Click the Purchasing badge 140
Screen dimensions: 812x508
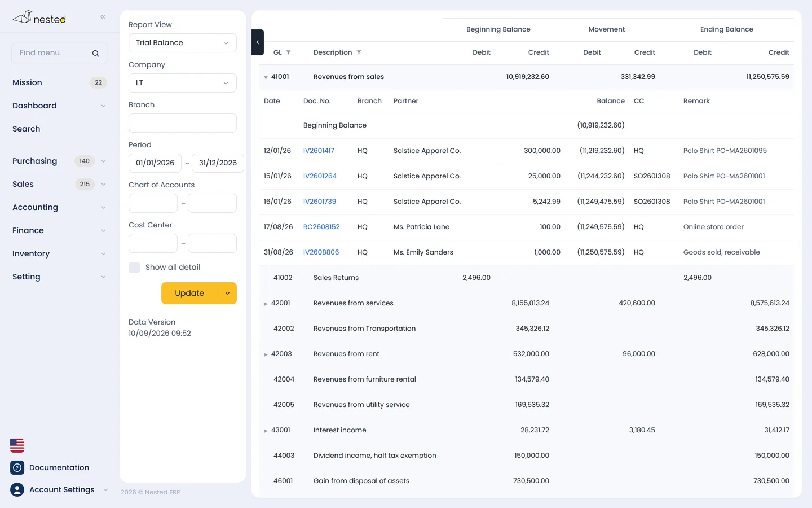(85, 161)
